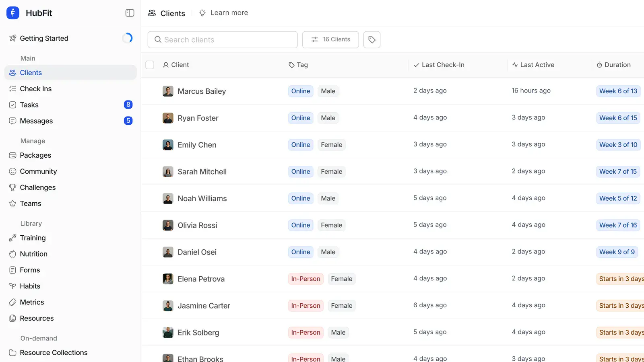Click the Habits sprout icon

pyautogui.click(x=12, y=286)
